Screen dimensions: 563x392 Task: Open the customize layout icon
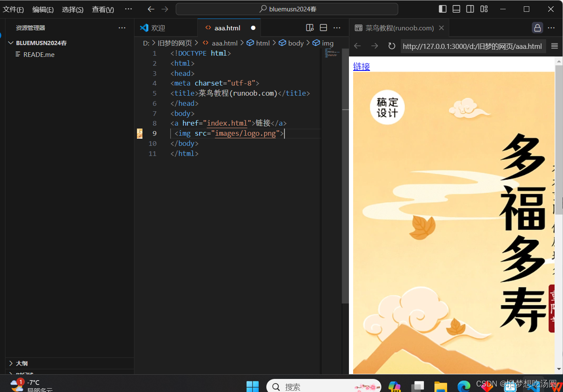(484, 9)
